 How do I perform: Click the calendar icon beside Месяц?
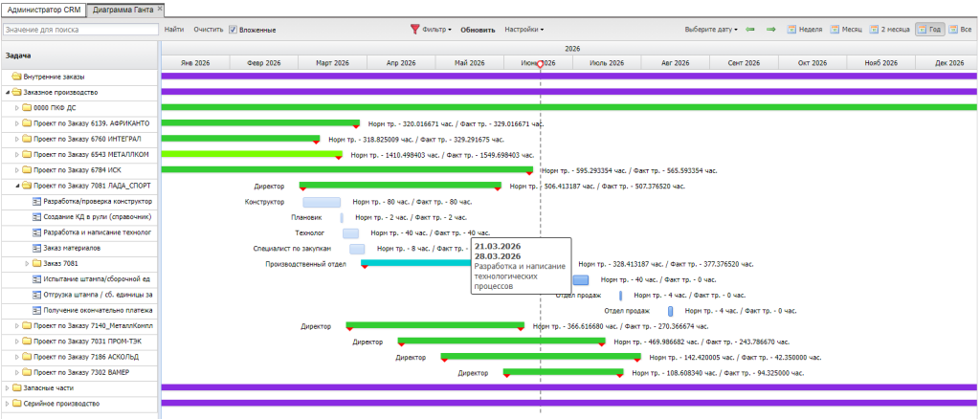pos(835,30)
